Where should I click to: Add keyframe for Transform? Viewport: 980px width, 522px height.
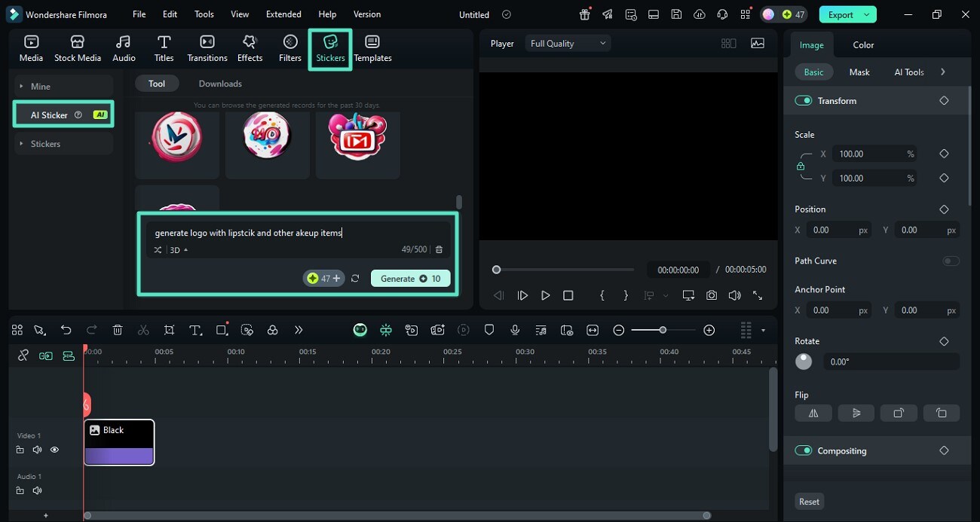click(944, 101)
